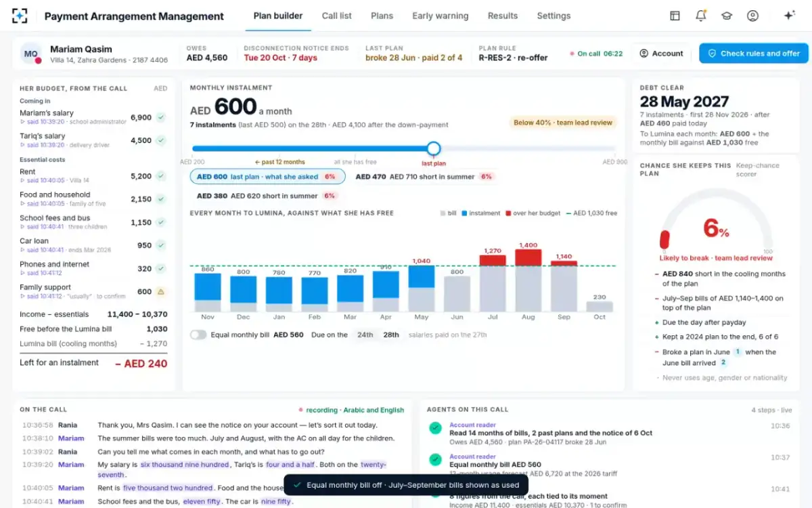Play the 'said 10:39:20' clip under Mariam's salary
Image resolution: width=812 pixels, height=508 pixels.
(x=42, y=122)
